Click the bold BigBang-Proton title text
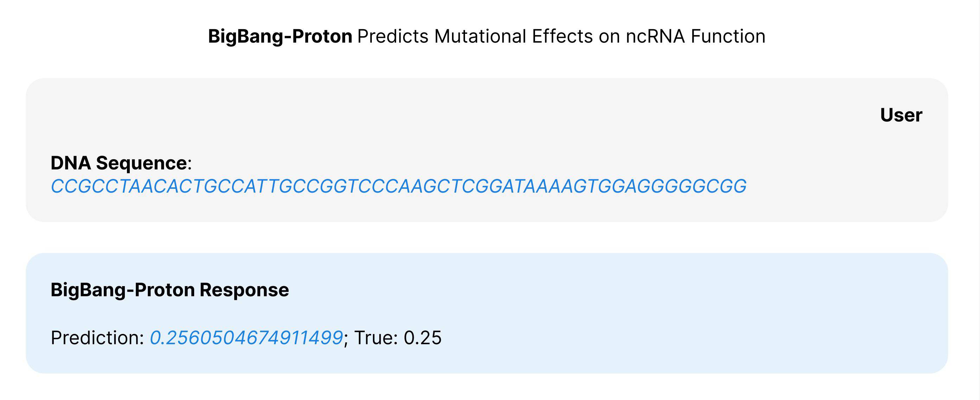This screenshot has height=400, width=980. coord(280,37)
